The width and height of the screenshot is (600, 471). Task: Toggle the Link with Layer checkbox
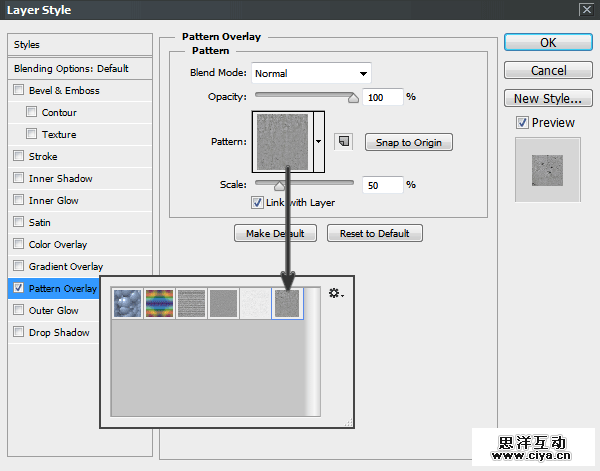[x=257, y=203]
